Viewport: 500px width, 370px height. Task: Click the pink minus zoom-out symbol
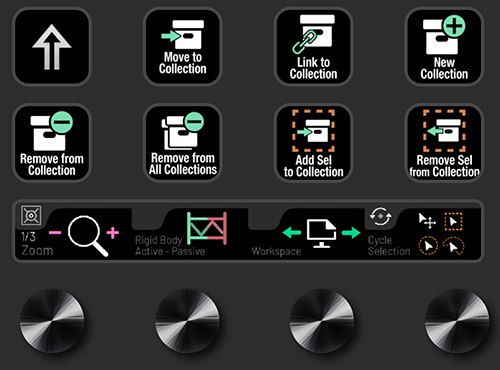point(55,232)
